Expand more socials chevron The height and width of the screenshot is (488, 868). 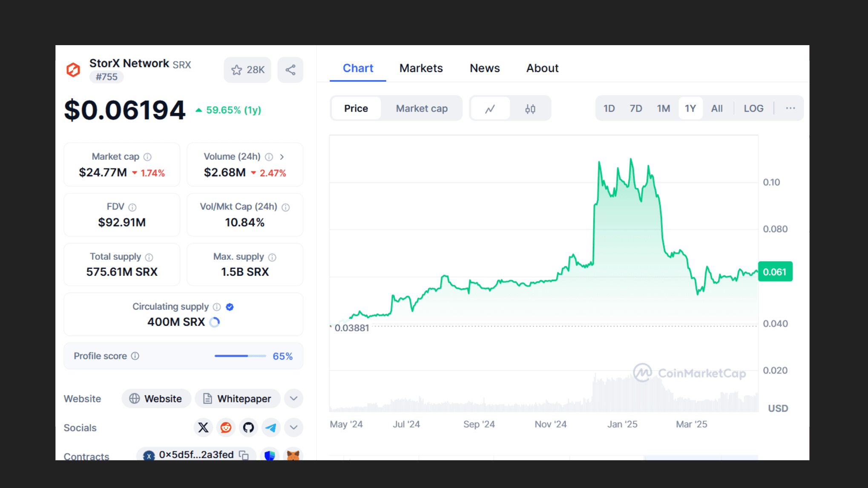(x=293, y=428)
